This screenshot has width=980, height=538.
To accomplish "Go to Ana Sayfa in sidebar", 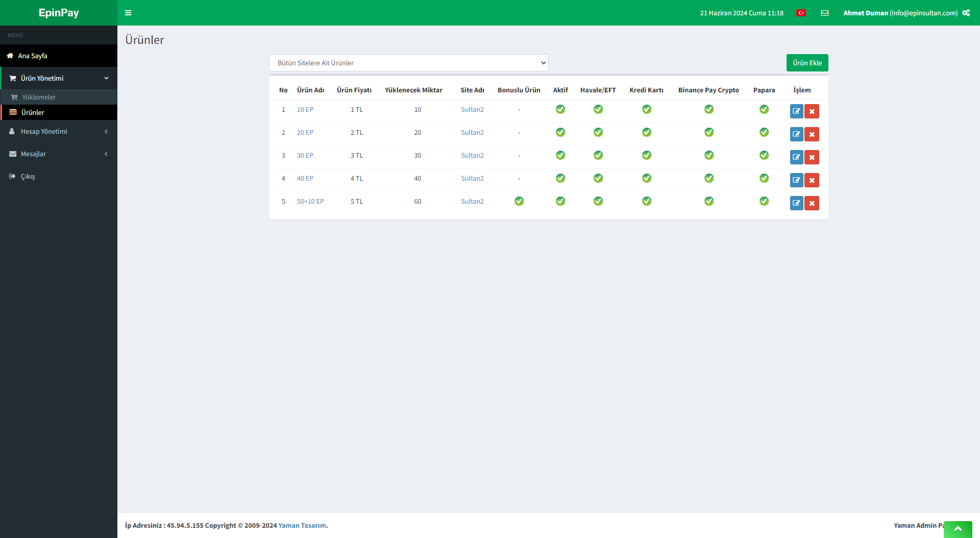I will (x=59, y=56).
